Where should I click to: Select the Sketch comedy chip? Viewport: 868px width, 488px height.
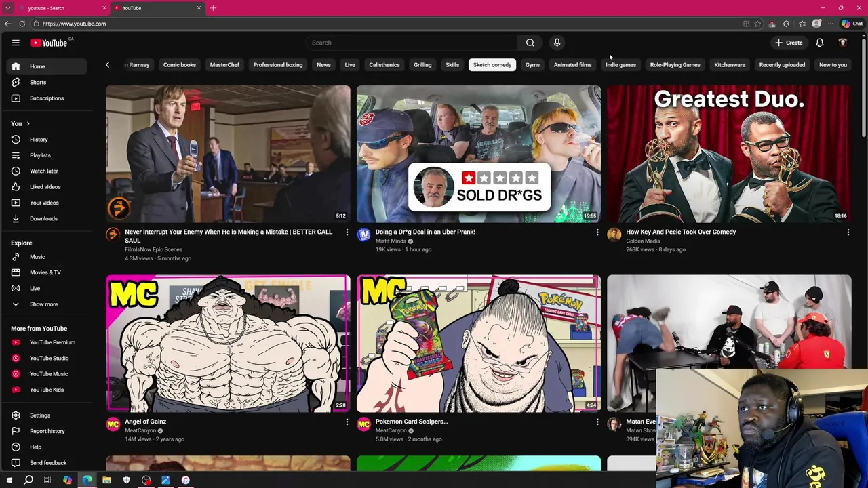492,65
